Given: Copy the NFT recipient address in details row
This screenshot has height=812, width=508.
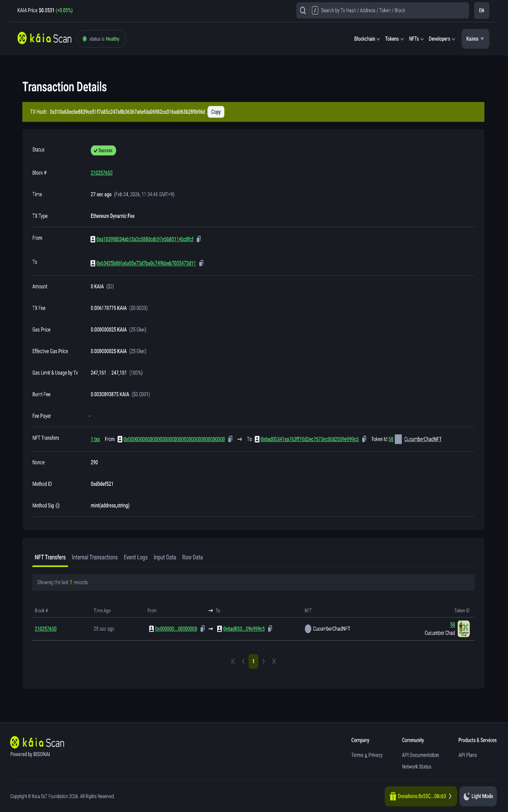Looking at the screenshot, I should coord(364,439).
